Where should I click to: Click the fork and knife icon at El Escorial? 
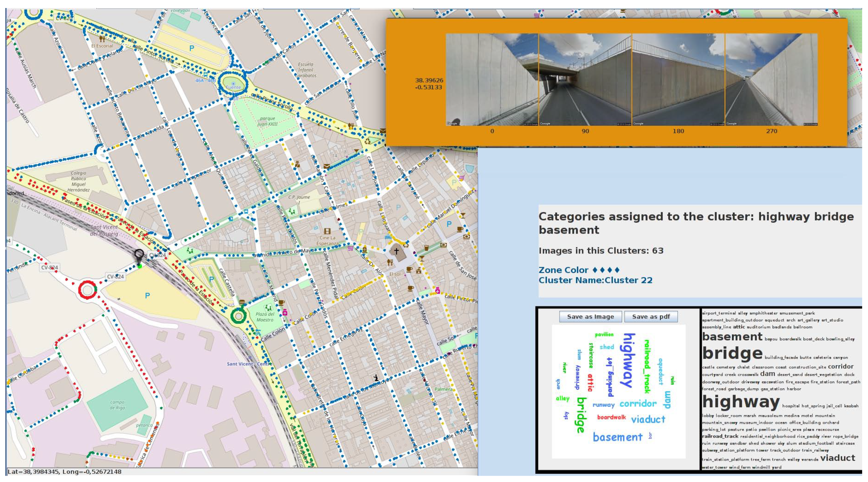click(102, 39)
